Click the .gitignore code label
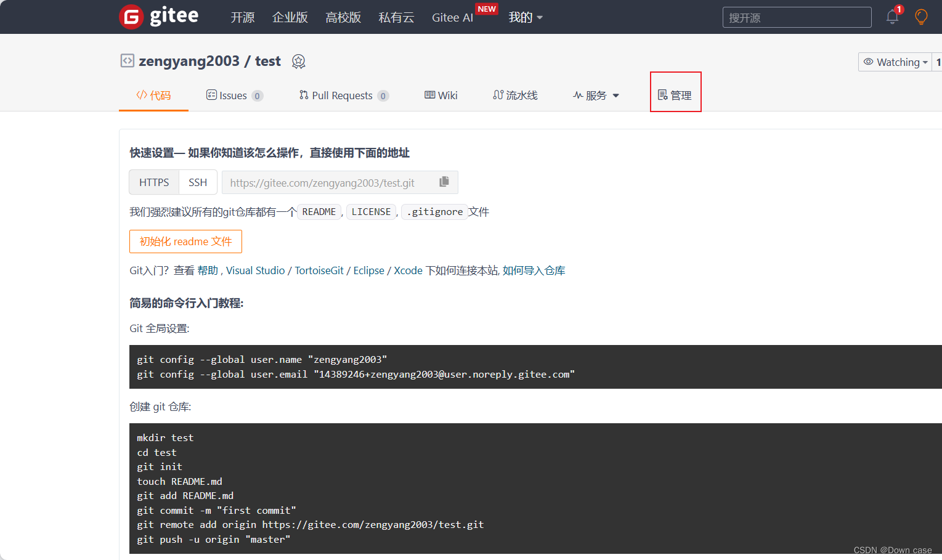The height and width of the screenshot is (560, 942). pos(435,212)
